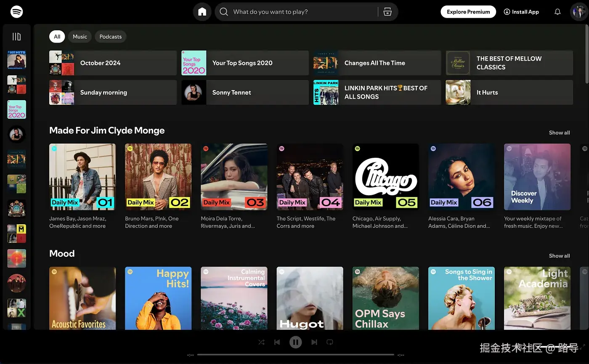Go to Home via the house icon

[202, 12]
